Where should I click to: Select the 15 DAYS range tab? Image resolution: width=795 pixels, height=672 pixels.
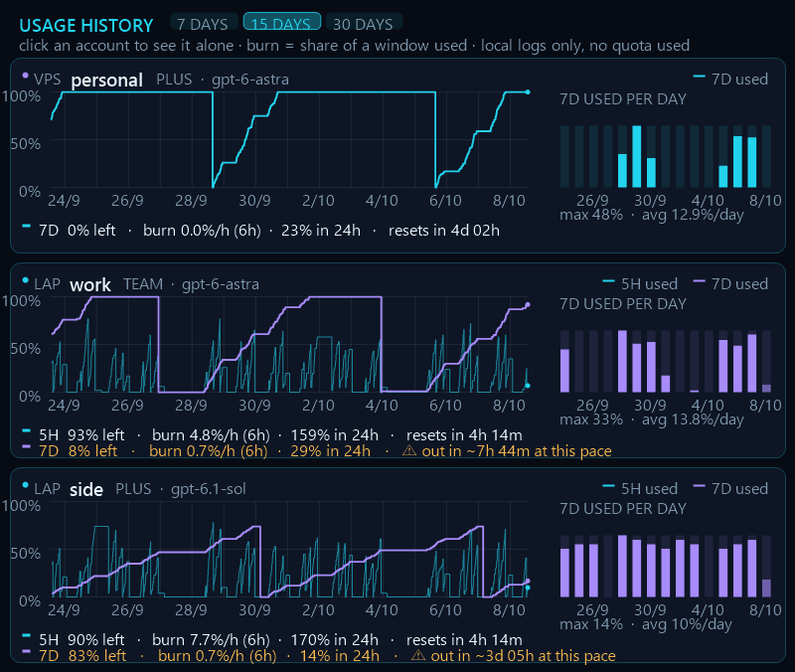281,23
